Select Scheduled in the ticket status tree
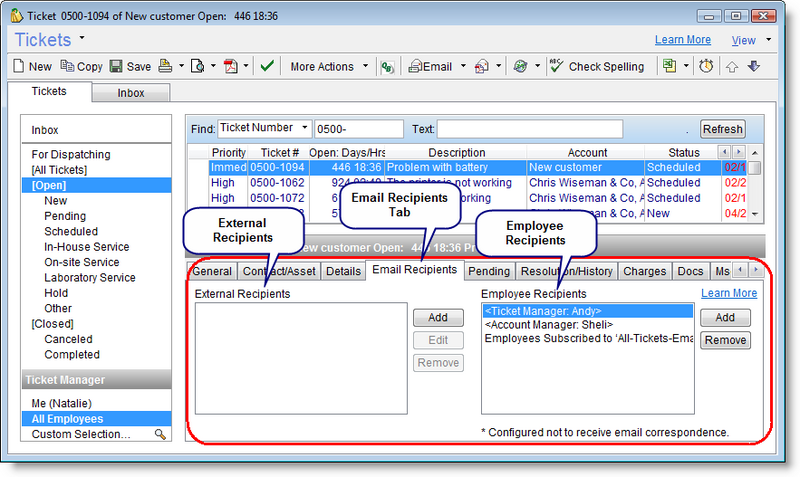Screen dimensions: 800x477 70,231
